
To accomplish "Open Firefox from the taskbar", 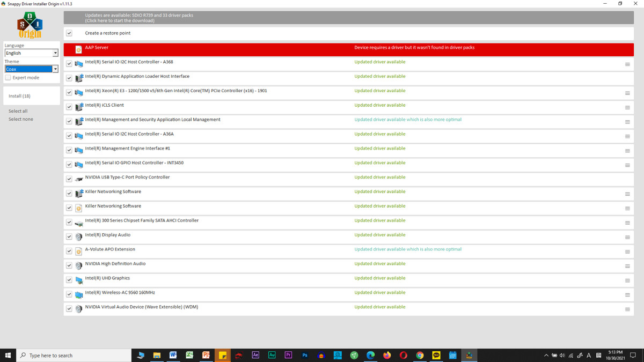I will pyautogui.click(x=387, y=355).
